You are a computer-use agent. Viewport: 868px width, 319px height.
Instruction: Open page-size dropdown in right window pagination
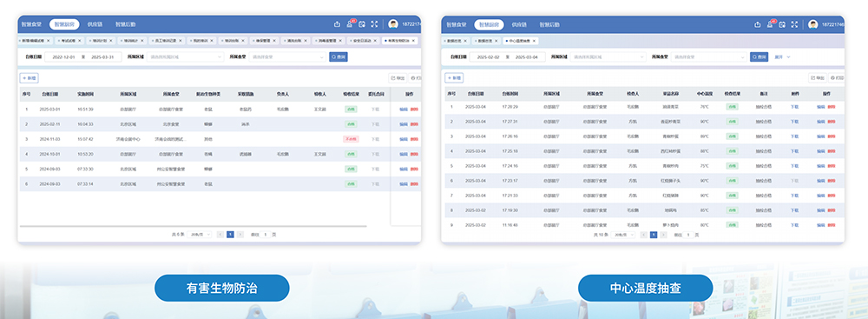623,235
